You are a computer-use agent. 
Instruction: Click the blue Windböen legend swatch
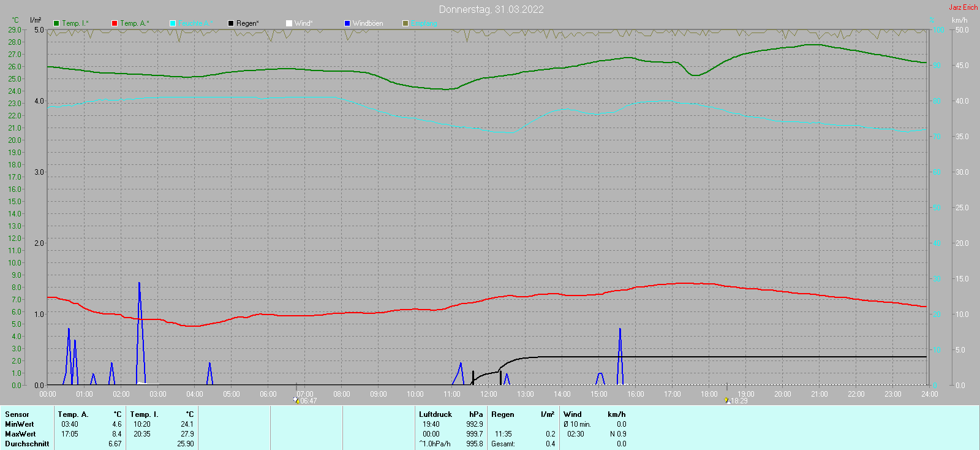point(347,23)
